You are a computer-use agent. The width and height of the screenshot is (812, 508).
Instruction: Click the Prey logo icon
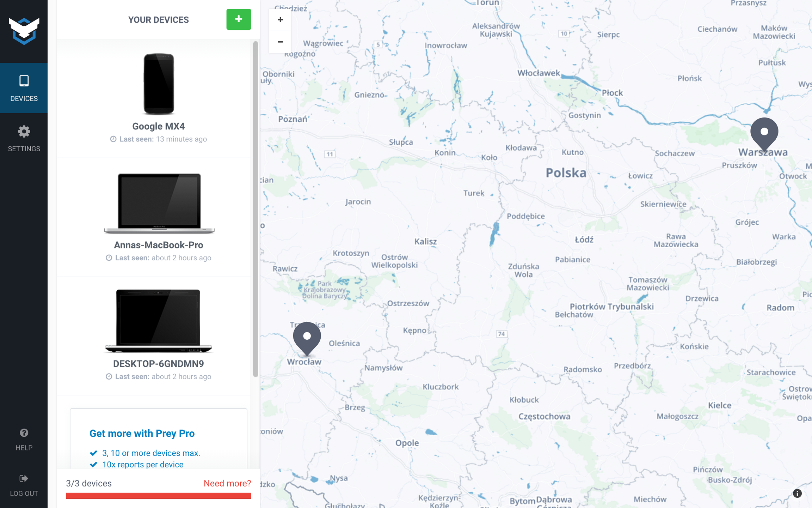[24, 31]
